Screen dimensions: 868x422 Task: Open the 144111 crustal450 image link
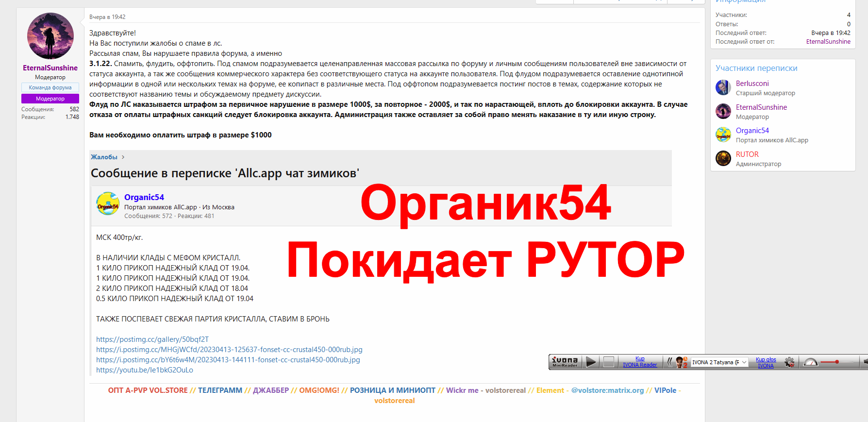228,360
